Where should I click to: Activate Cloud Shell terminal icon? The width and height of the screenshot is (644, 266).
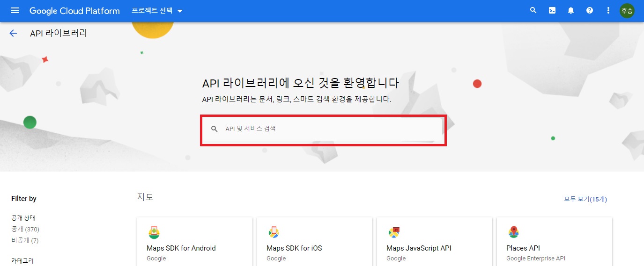552,11
